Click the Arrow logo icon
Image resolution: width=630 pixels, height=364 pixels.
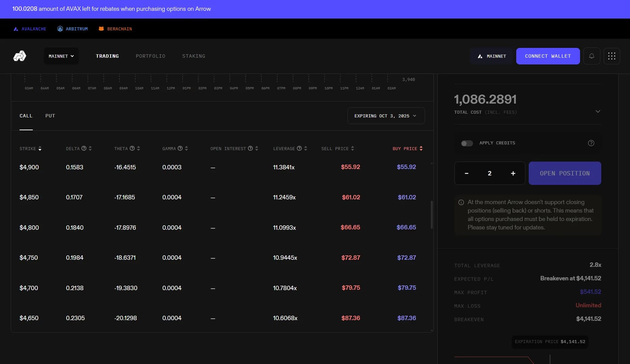point(20,56)
